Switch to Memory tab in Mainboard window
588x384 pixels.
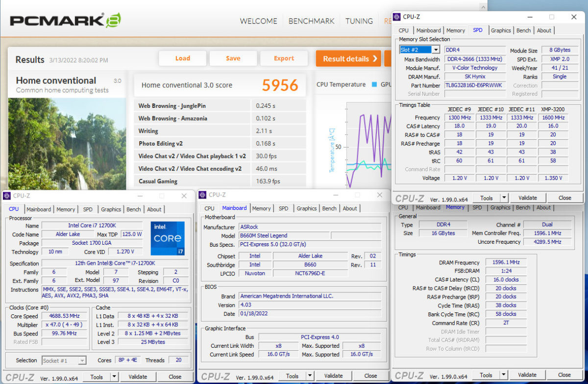(262, 208)
